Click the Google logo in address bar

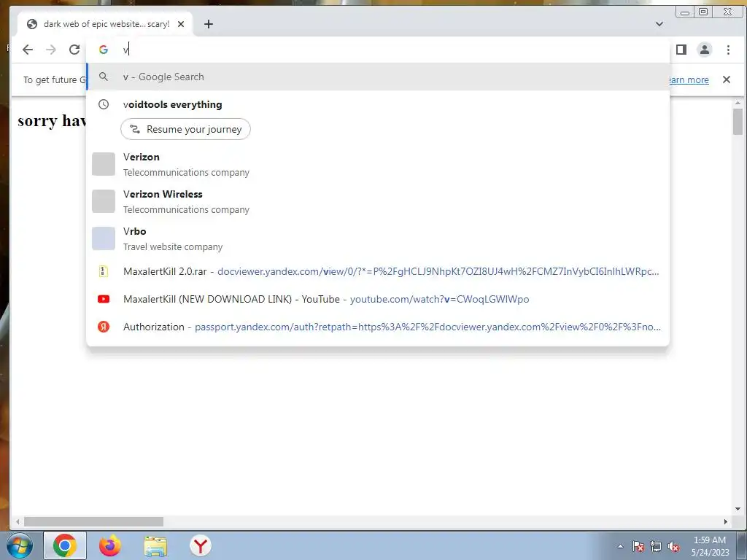[x=104, y=50]
